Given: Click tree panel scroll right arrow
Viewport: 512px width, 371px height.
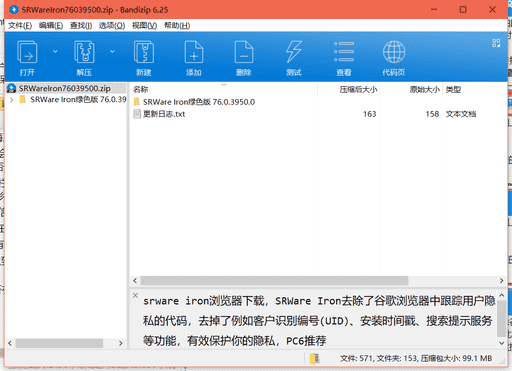Looking at the screenshot, I should click(x=121, y=343).
